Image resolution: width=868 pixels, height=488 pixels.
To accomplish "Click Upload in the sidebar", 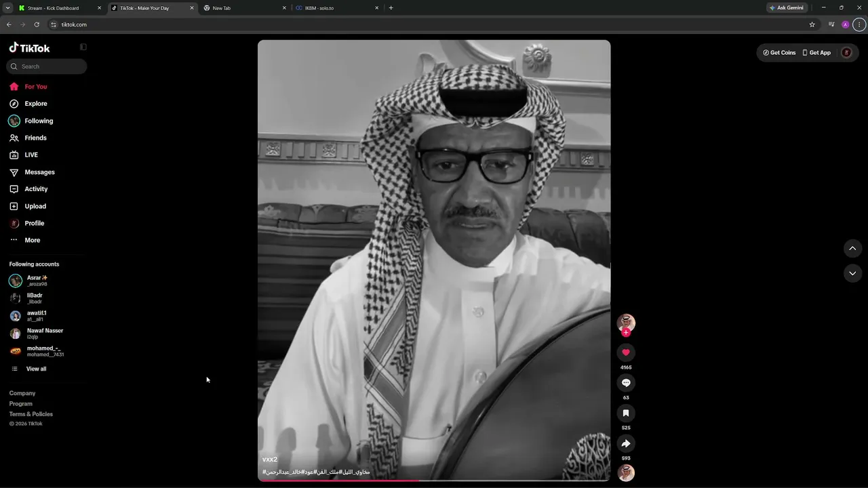I will [28, 206].
